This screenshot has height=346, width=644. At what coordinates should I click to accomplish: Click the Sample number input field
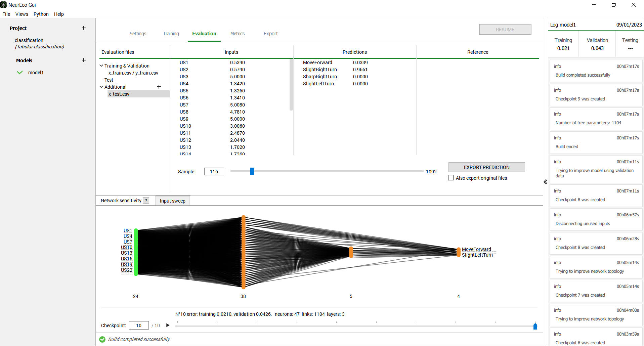[x=214, y=172]
